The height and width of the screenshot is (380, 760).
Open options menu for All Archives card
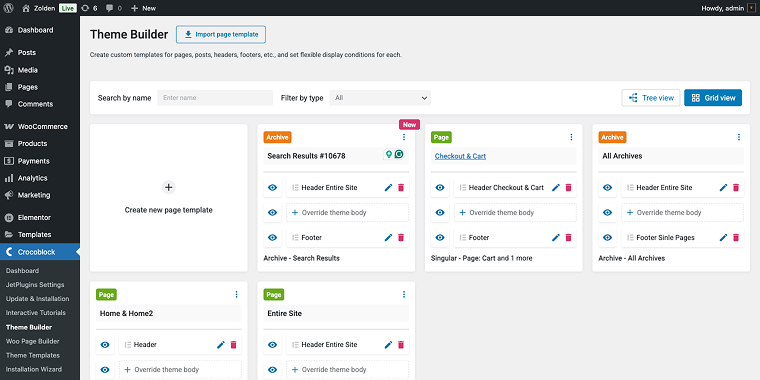click(739, 137)
